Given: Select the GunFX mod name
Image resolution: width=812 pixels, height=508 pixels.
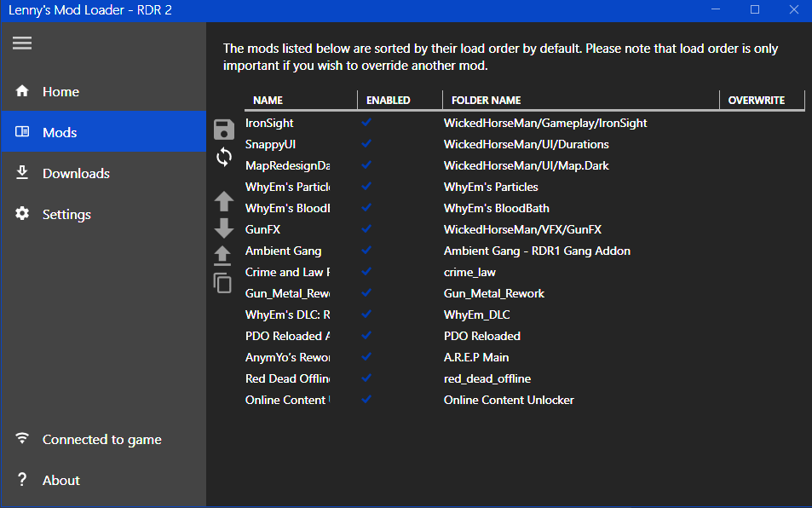Looking at the screenshot, I should [x=262, y=229].
